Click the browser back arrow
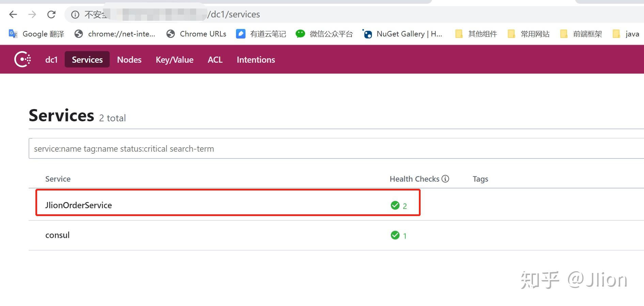 pos(13,14)
